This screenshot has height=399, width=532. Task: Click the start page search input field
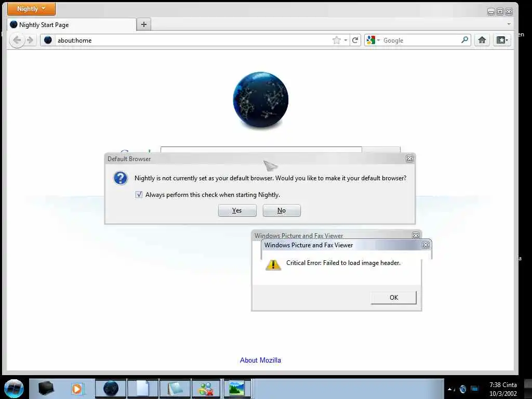(261, 150)
